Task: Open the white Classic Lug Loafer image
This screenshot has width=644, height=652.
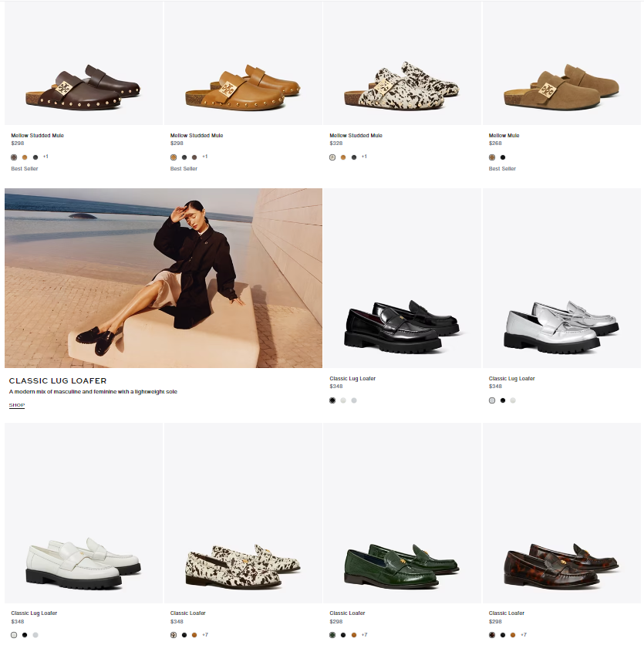Action: coord(83,513)
